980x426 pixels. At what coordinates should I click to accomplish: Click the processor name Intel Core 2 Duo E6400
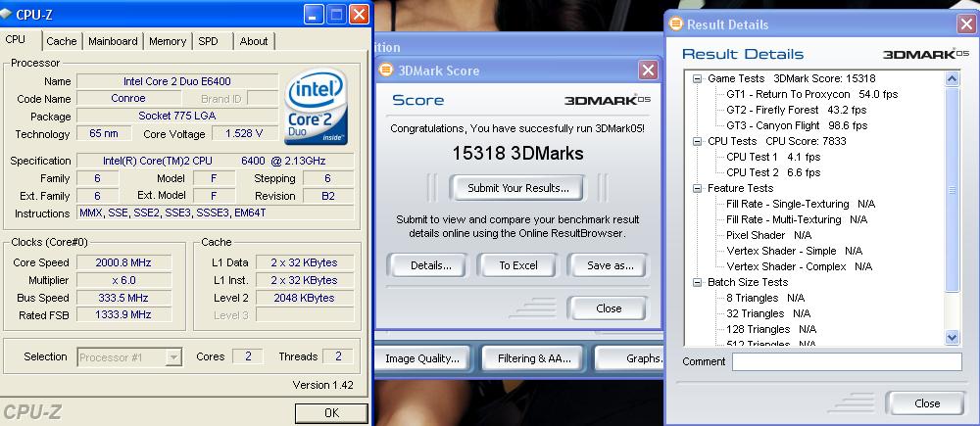coord(177,81)
